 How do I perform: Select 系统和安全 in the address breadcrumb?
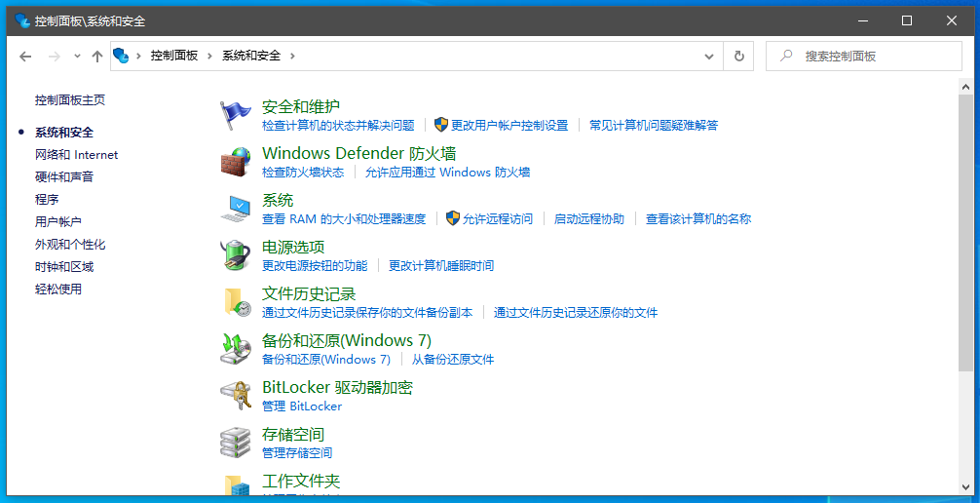251,56
